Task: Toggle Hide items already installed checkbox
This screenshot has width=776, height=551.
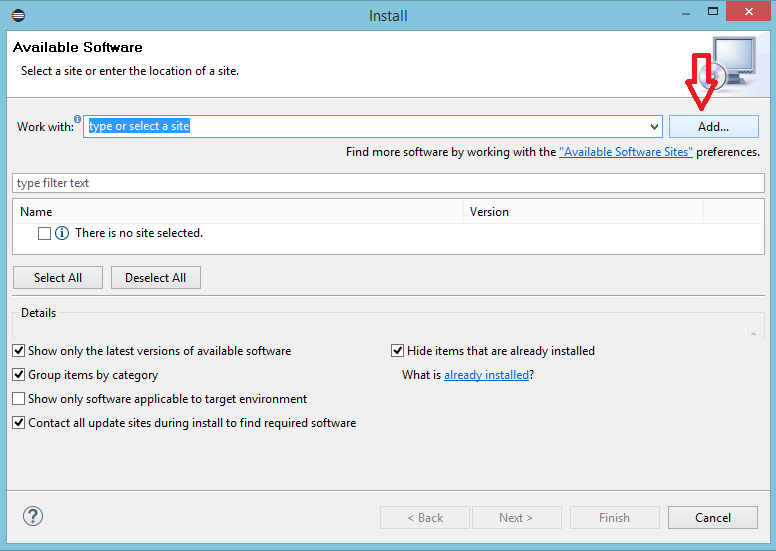Action: [x=397, y=351]
